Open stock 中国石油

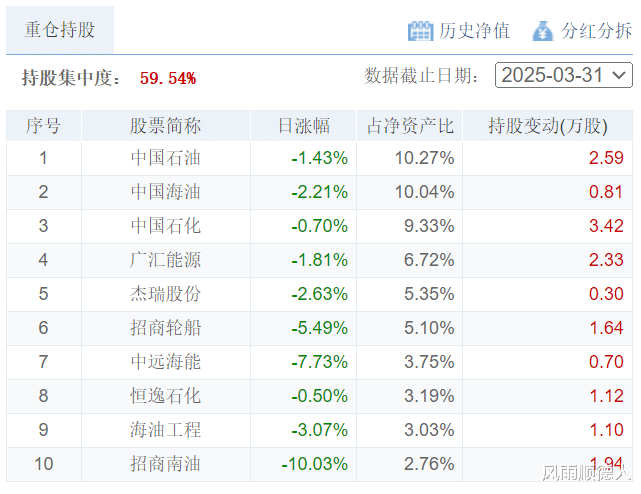[166, 158]
